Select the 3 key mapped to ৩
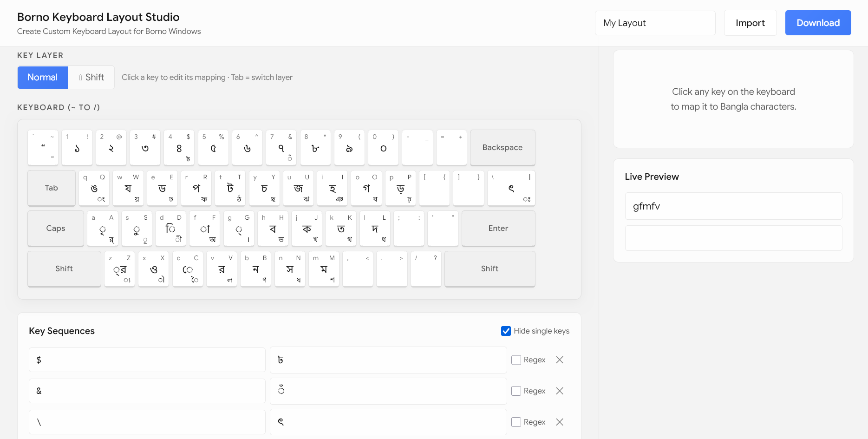The width and height of the screenshot is (868, 439). 145,148
